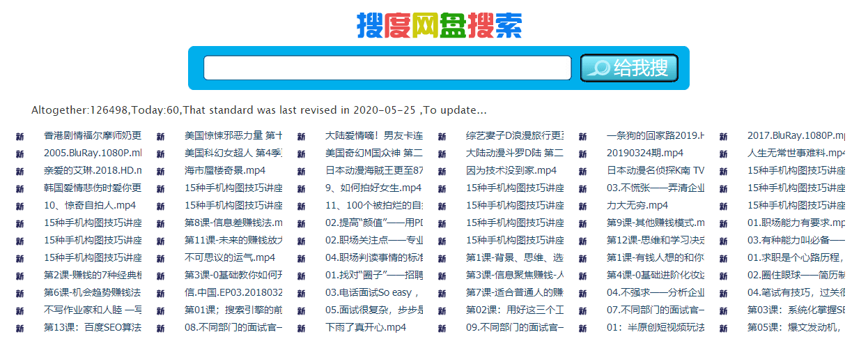Open the 韩国爱情悲伤时爱你更 link
The height and width of the screenshot is (346, 868).
93,188
